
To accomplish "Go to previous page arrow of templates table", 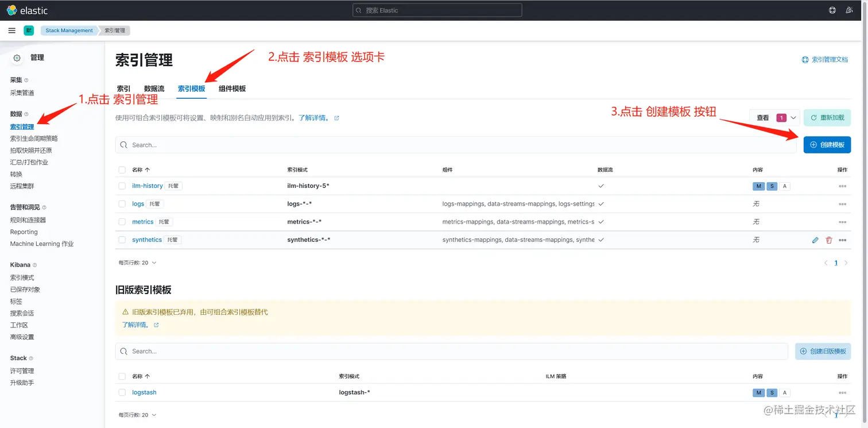I will coord(826,263).
